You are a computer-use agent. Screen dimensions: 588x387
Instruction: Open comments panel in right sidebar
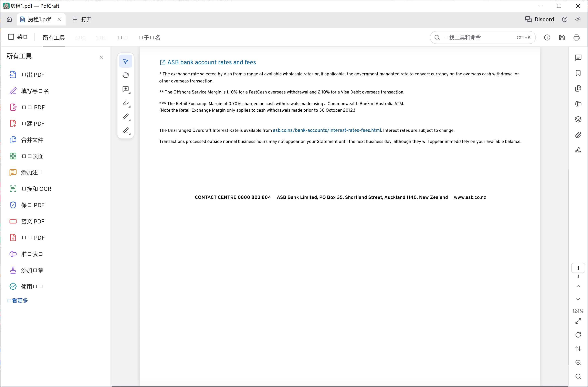point(578,57)
